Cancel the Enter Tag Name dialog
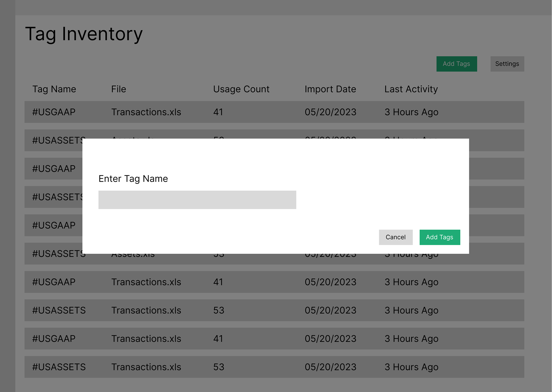Image resolution: width=552 pixels, height=392 pixels. point(396,237)
